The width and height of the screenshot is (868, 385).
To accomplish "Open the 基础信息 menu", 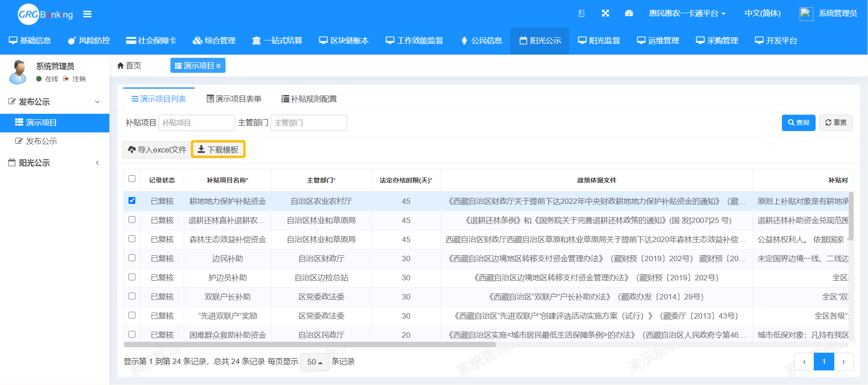I will pyautogui.click(x=30, y=41).
